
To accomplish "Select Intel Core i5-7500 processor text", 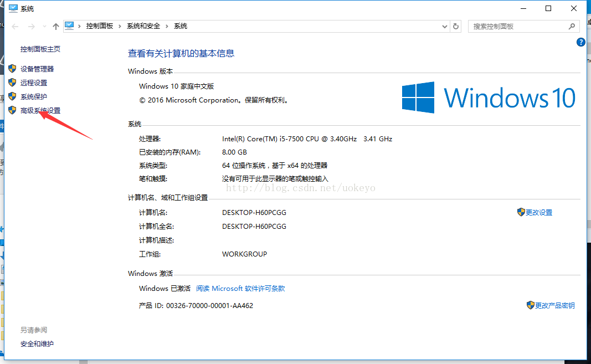I will point(307,139).
